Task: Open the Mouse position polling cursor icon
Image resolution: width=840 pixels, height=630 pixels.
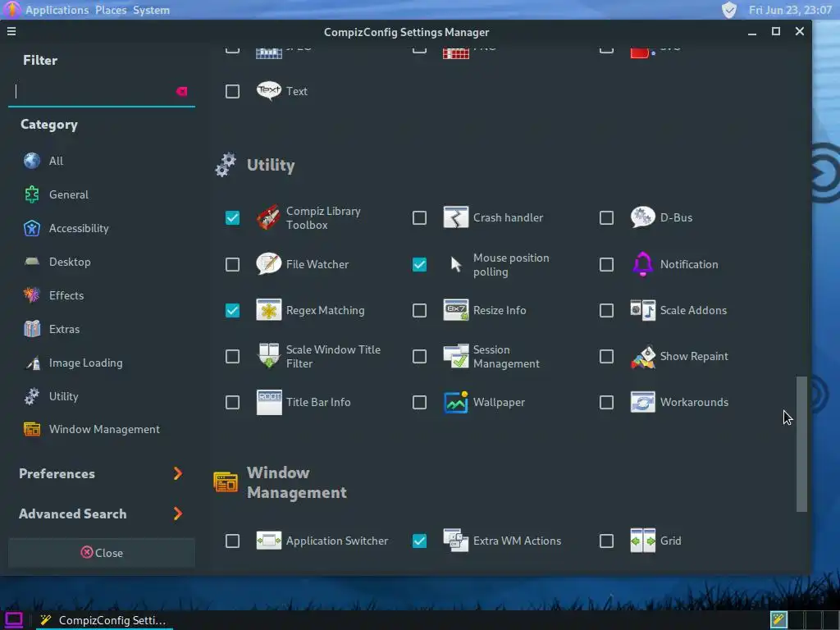Action: pyautogui.click(x=456, y=264)
